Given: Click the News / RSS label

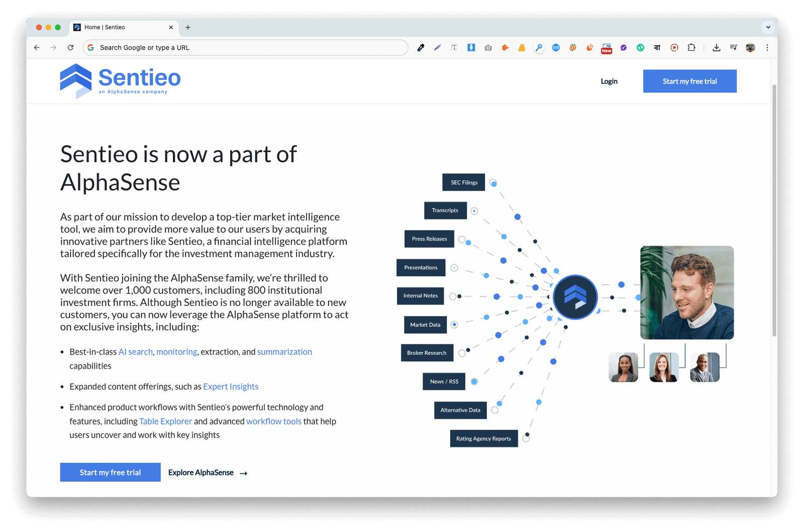Looking at the screenshot, I should coord(444,382).
